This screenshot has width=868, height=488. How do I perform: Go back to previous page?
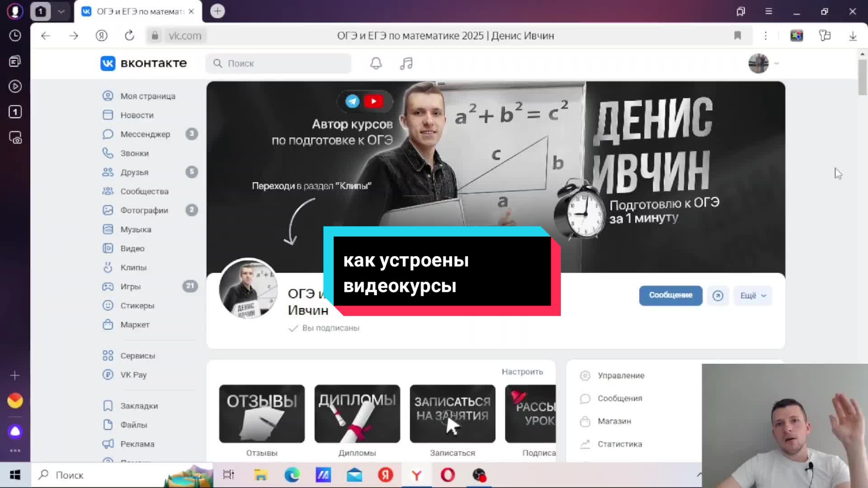(x=46, y=36)
